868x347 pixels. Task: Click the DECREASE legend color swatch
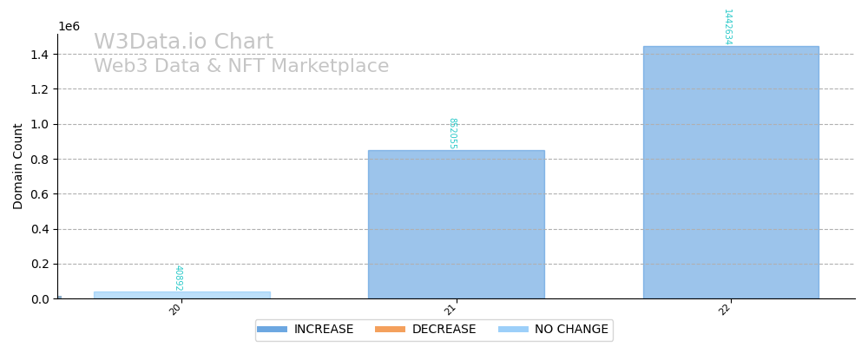(x=390, y=330)
